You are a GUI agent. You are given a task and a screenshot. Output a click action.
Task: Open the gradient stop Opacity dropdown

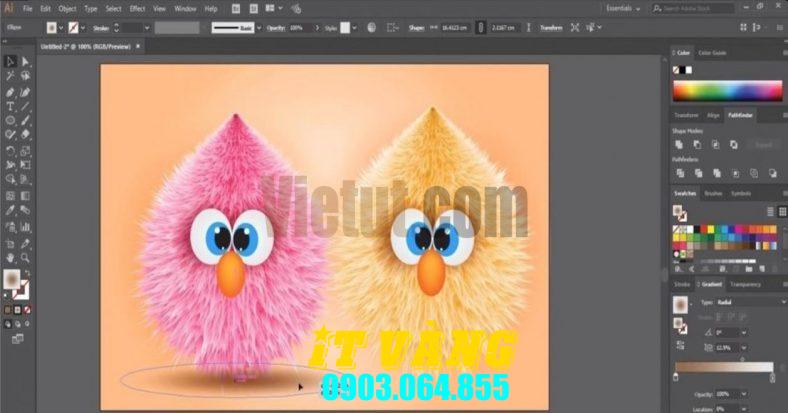pos(744,394)
